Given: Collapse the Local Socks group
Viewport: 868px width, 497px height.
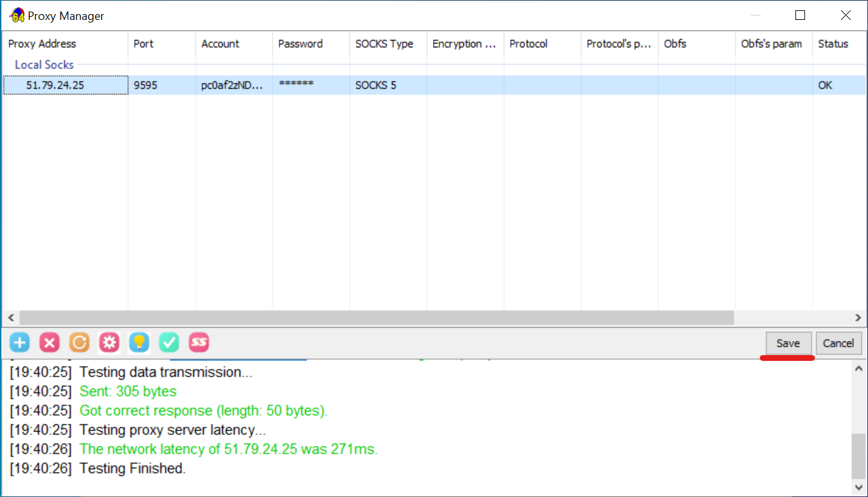Looking at the screenshot, I should [x=44, y=65].
